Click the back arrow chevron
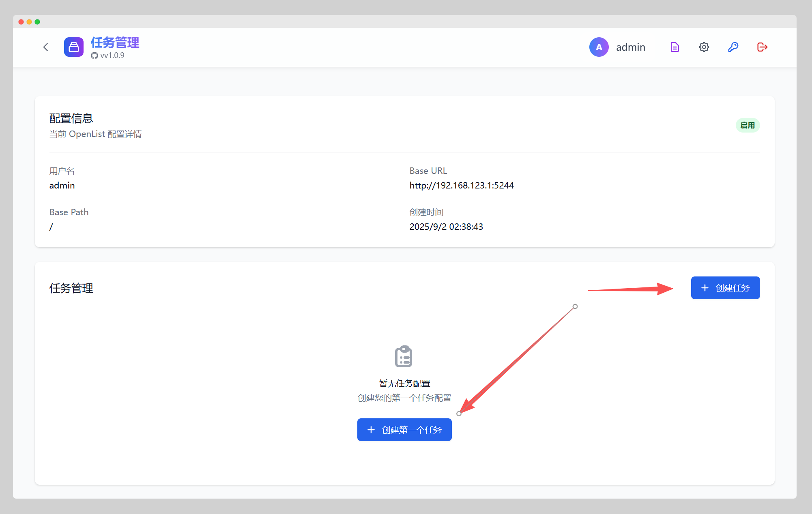 (x=46, y=47)
